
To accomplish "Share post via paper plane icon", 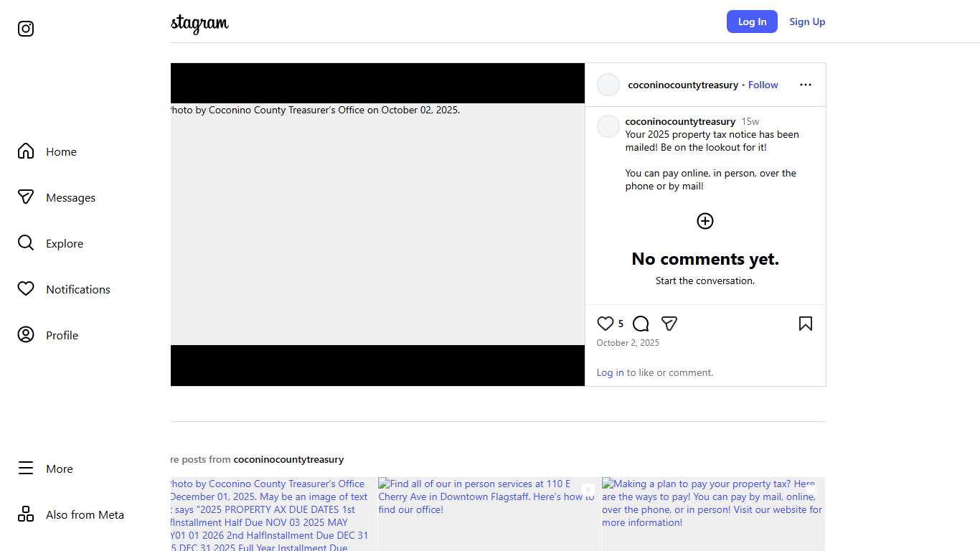I will 669,324.
